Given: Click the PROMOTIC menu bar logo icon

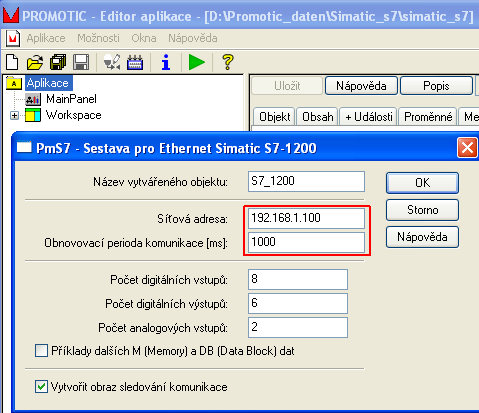Looking at the screenshot, I should [13, 38].
